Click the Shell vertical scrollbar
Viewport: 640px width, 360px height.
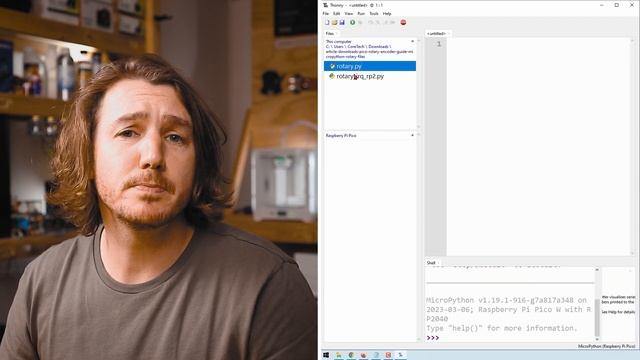click(x=597, y=304)
